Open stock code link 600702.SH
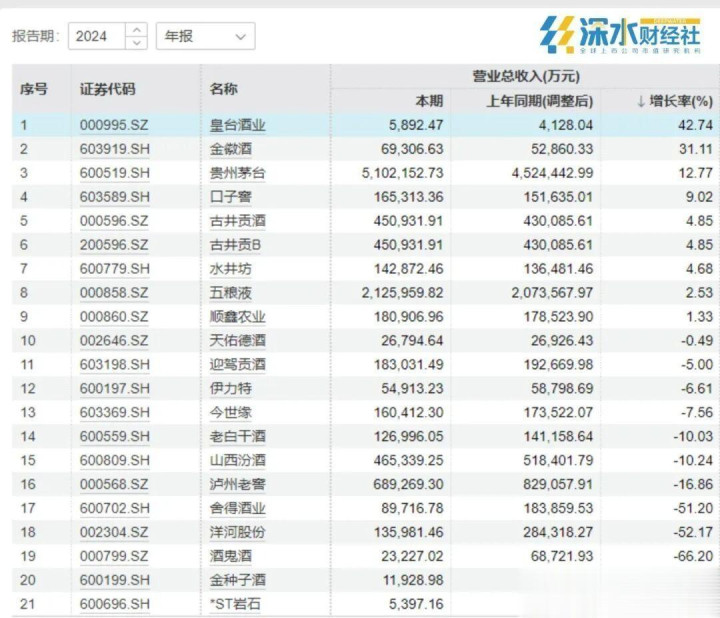Image resolution: width=720 pixels, height=618 pixels. tap(114, 508)
